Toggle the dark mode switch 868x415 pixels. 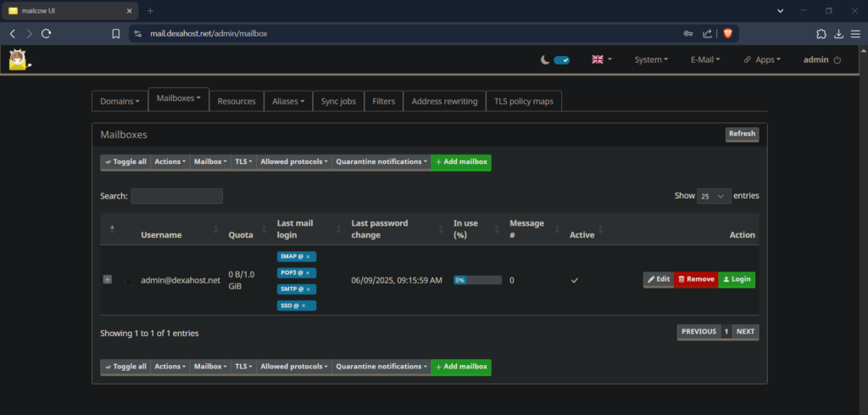pos(562,60)
